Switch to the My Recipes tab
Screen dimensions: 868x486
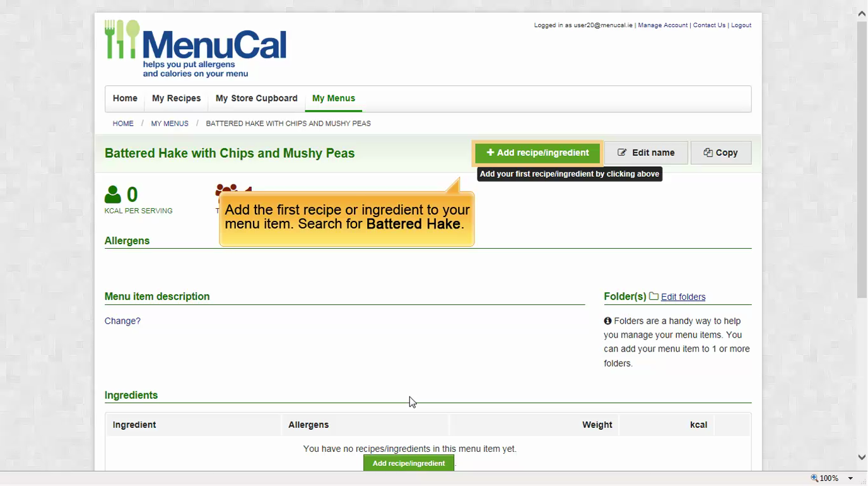click(176, 98)
